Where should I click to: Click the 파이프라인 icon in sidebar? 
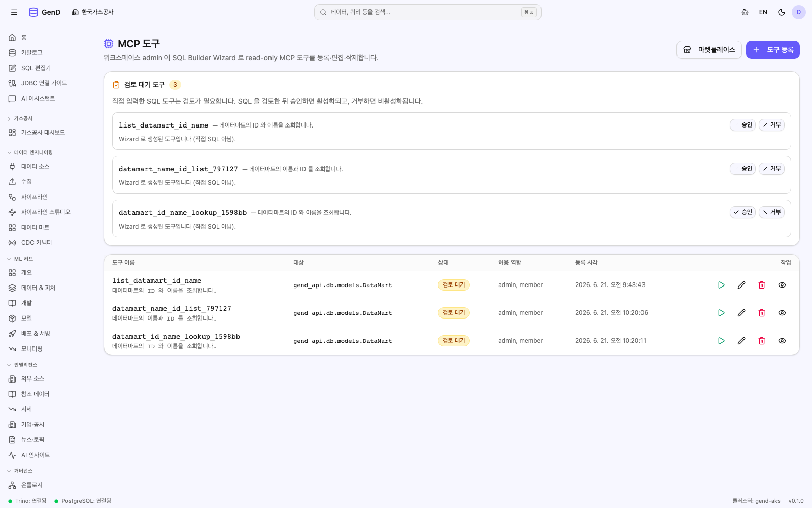[12, 197]
